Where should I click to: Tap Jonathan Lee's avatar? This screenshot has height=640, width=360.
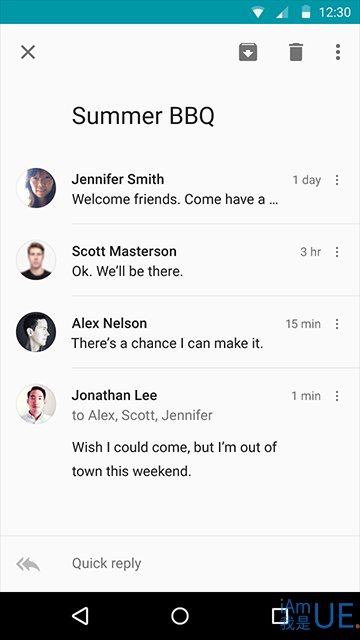coord(36,404)
